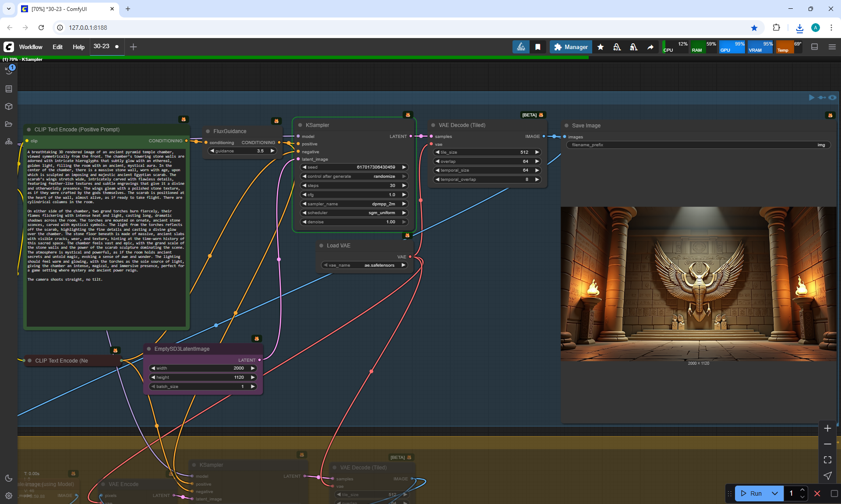This screenshot has width=841, height=504.
Task: Open the ComfyUI Manager
Action: pos(571,47)
